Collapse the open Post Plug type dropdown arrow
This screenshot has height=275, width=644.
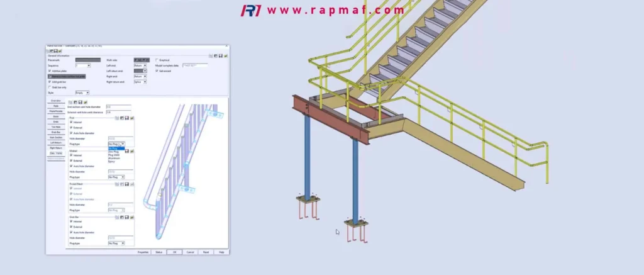coord(123,144)
